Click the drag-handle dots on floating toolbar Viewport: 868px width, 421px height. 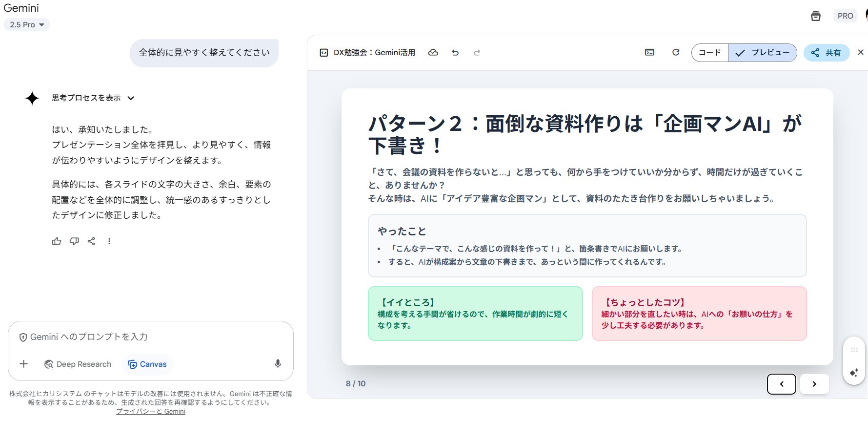click(854, 350)
